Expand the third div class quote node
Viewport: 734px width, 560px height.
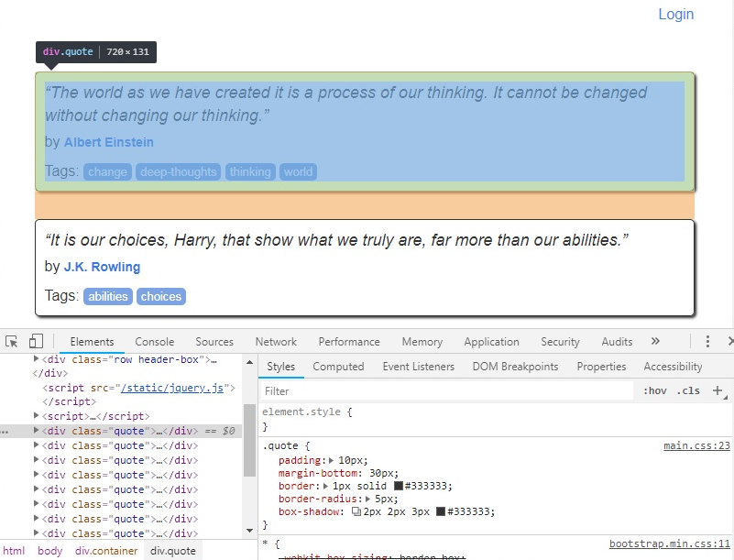pyautogui.click(x=36, y=460)
